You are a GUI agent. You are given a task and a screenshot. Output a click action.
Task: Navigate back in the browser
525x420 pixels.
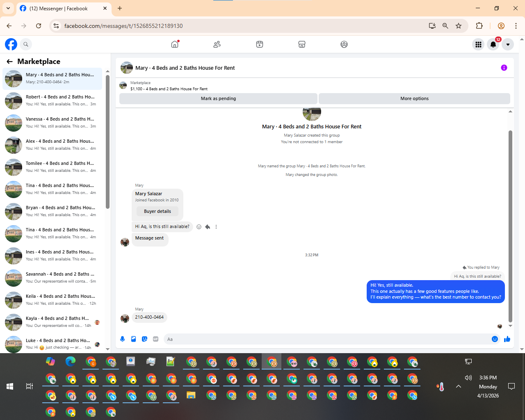(x=9, y=26)
